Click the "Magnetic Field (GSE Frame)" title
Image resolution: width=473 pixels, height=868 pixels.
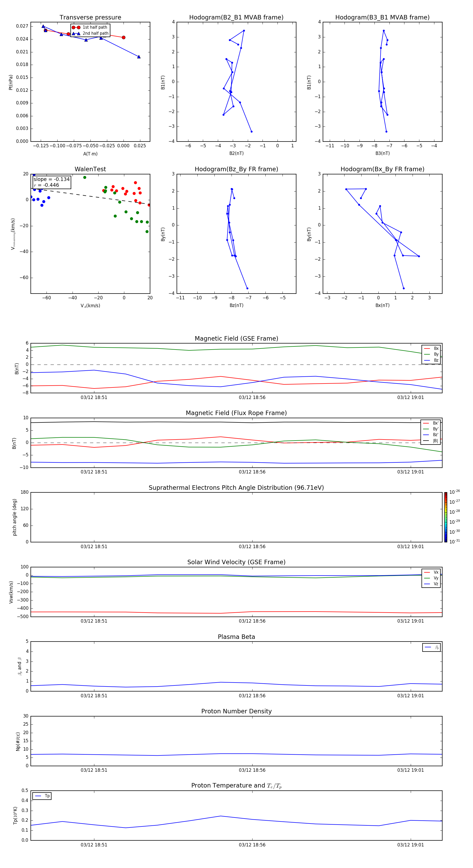tap(236, 339)
